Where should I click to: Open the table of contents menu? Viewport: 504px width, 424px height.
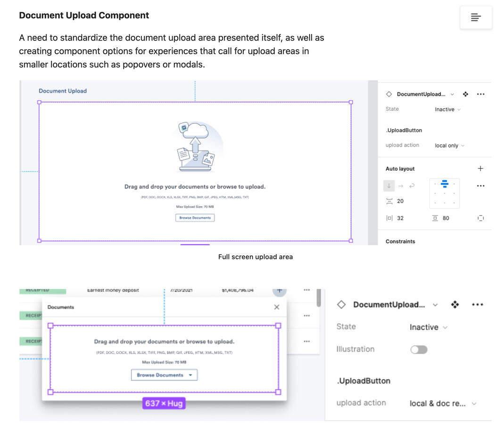tap(476, 17)
